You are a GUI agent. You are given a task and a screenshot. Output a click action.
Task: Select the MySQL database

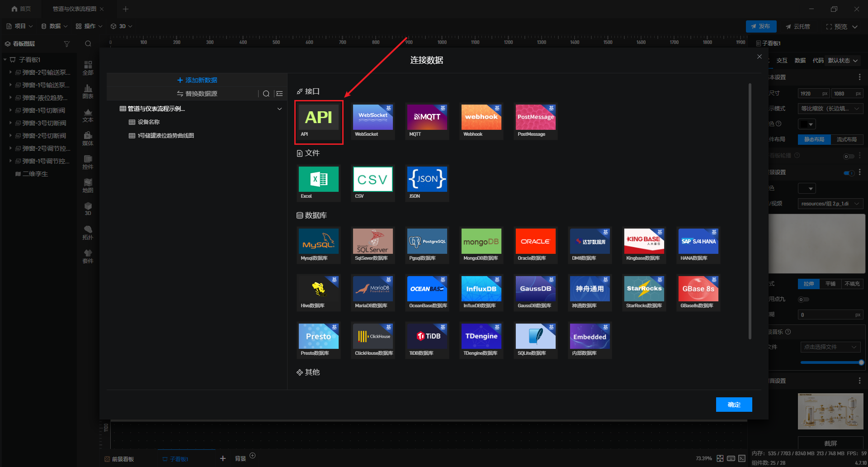319,245
